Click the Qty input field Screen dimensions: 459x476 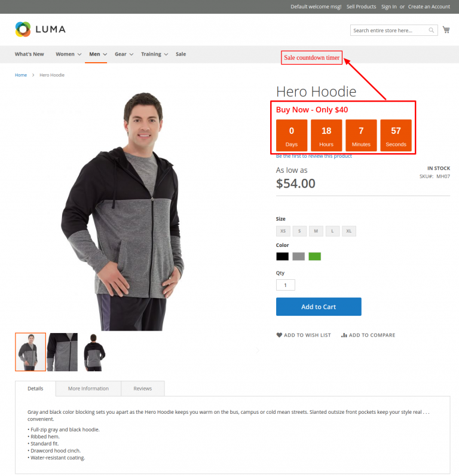point(286,285)
